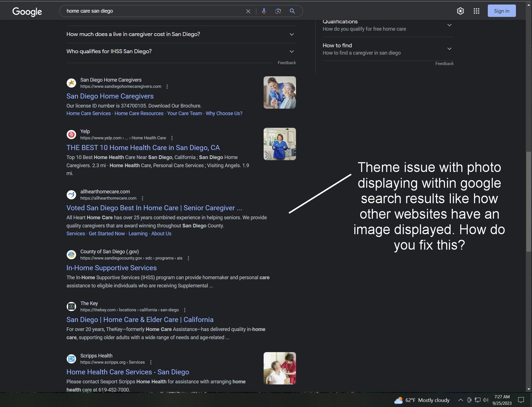This screenshot has height=407, width=532.
Task: Click allhearthomecare.com favicon
Action: point(71,195)
